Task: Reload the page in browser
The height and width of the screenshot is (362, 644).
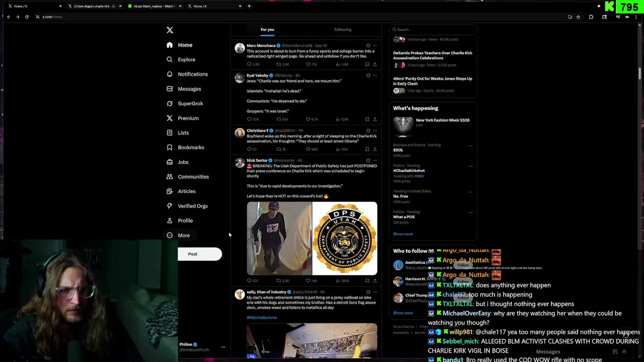Action: (26, 17)
